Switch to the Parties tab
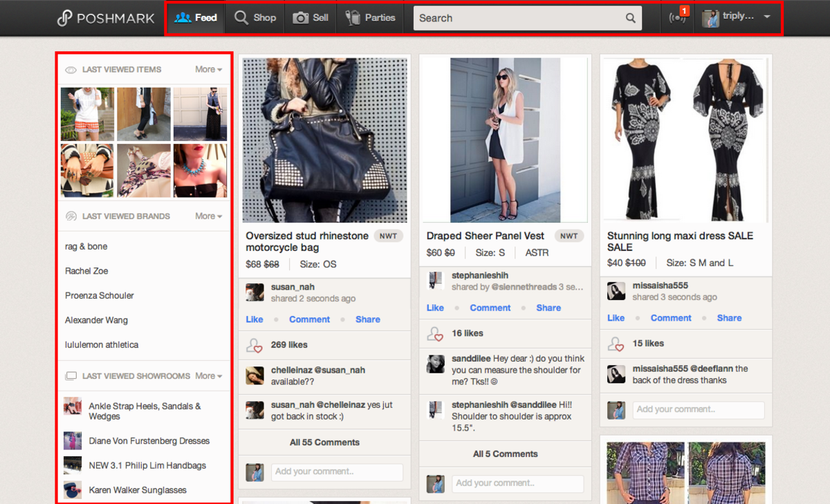This screenshot has width=830, height=504. point(370,18)
